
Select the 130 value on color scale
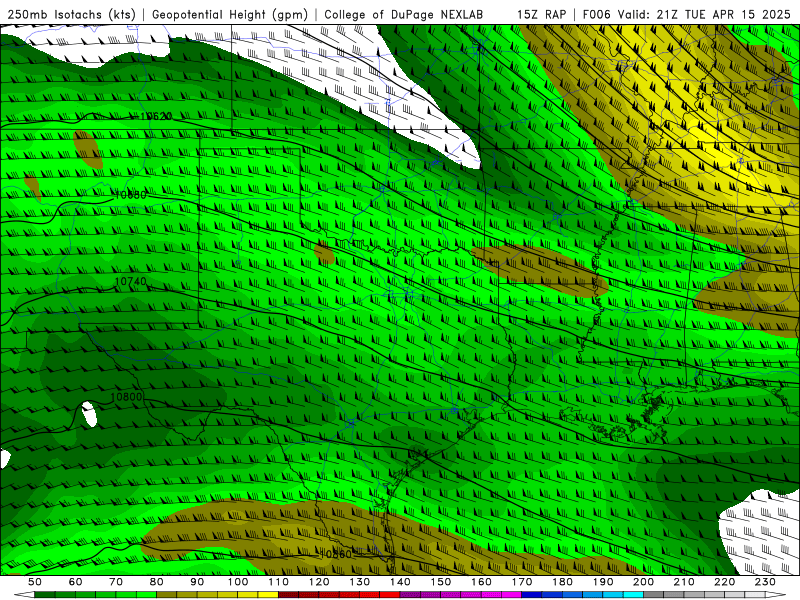pos(360,582)
